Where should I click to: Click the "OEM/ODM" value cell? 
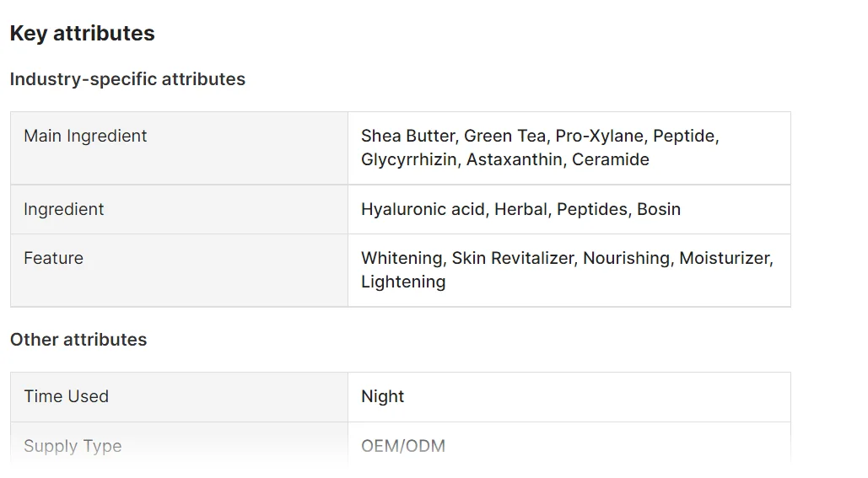tap(403, 446)
